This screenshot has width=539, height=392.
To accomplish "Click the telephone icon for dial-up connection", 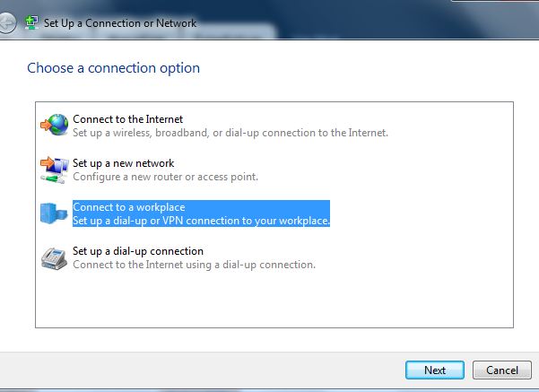I will pyautogui.click(x=54, y=258).
